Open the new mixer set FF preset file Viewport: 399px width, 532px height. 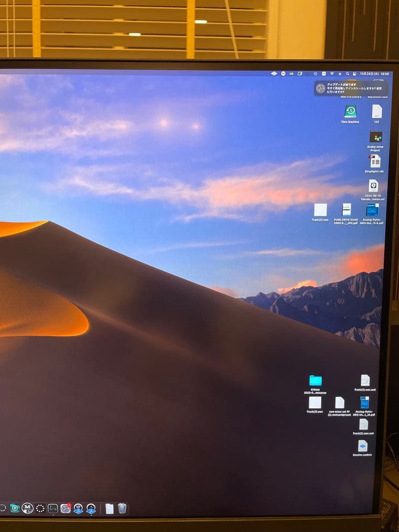339,402
